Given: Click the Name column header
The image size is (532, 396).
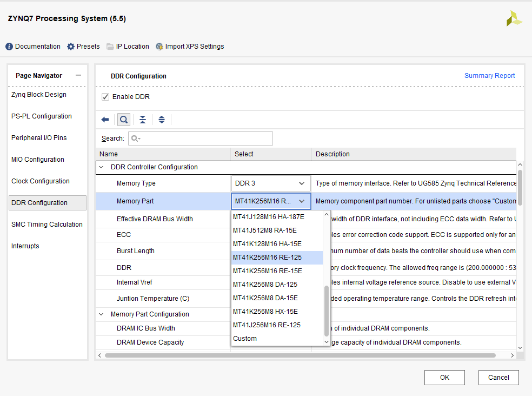Looking at the screenshot, I should point(163,154).
